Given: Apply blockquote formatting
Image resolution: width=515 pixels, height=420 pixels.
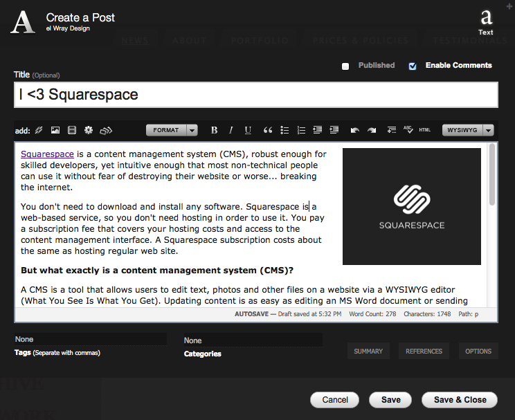Looking at the screenshot, I should coord(268,130).
